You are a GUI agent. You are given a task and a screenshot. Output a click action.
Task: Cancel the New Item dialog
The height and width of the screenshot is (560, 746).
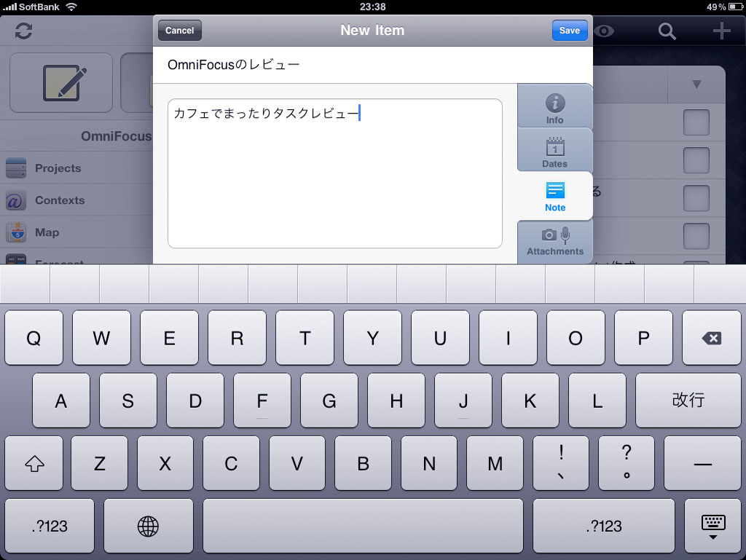179,31
